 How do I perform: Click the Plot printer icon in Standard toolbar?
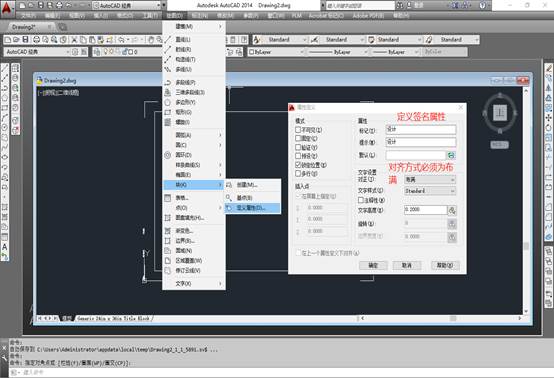[x=36, y=40]
